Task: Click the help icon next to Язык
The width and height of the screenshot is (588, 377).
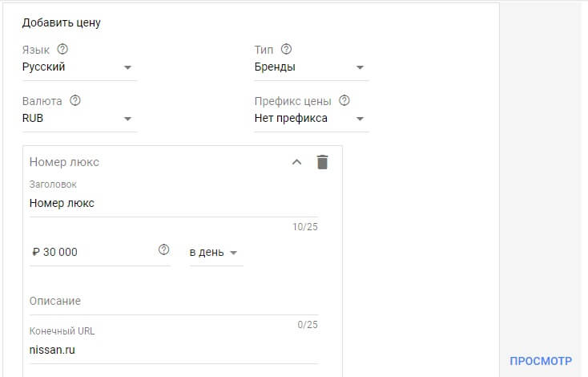Action: coord(62,50)
